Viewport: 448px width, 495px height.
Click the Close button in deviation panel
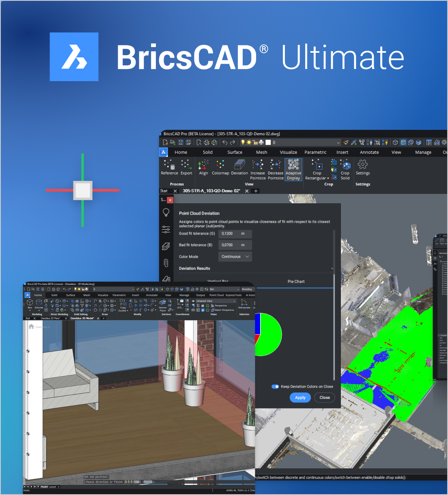coord(325,398)
